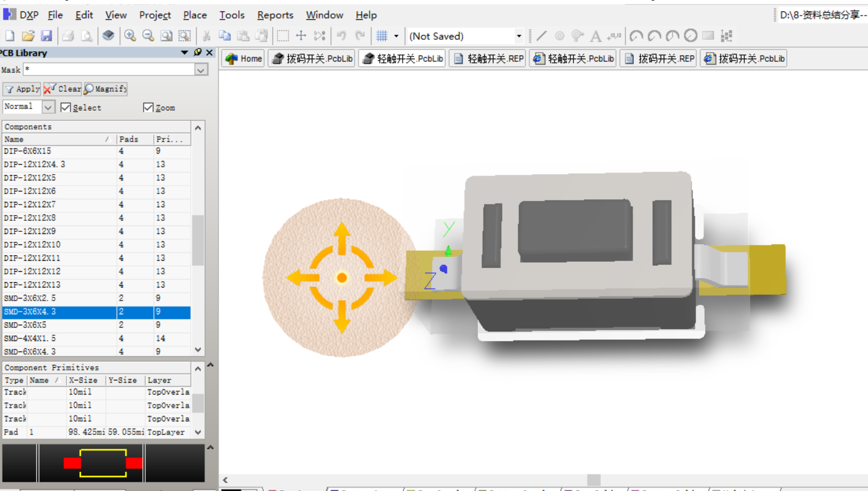Switch to the 拨码开关.REP tab
Image resolution: width=868 pixels, height=491 pixels.
[659, 58]
